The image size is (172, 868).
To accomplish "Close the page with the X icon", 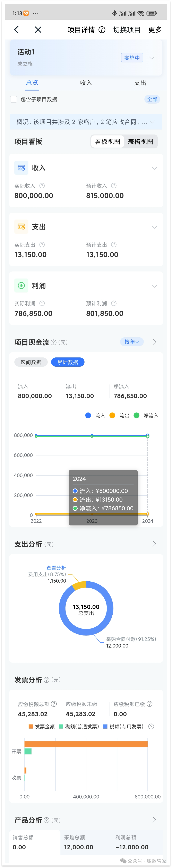I will (38, 30).
